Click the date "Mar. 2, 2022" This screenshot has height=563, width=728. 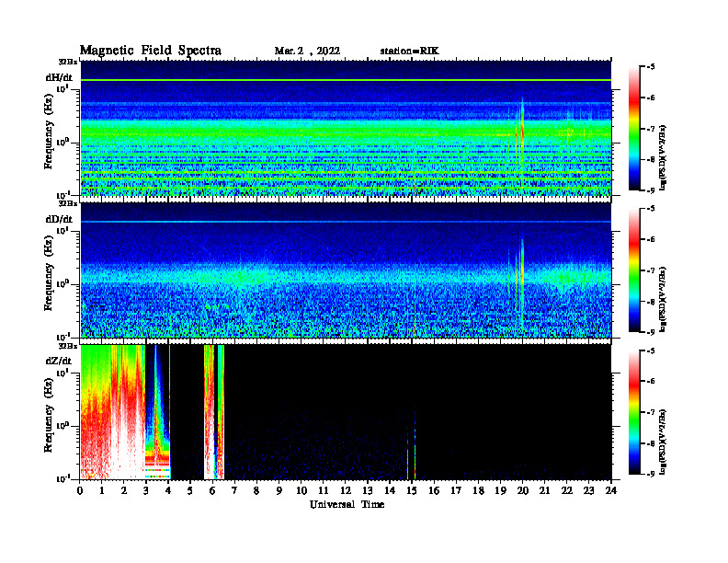[307, 52]
